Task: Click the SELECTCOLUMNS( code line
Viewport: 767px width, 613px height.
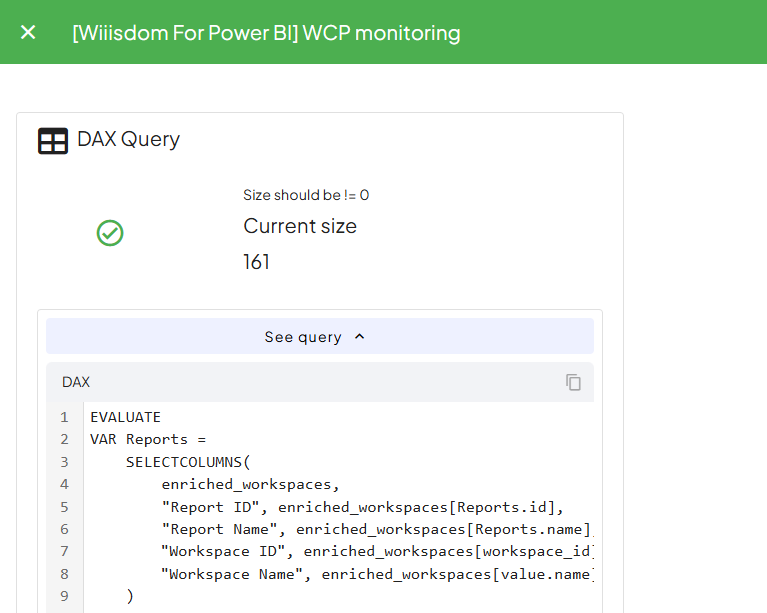Action: [188, 462]
